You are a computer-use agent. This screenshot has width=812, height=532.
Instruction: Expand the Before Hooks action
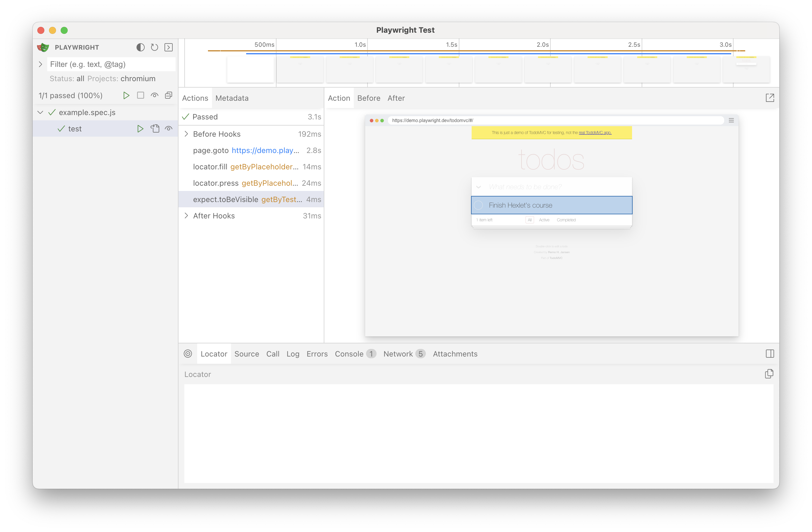186,134
